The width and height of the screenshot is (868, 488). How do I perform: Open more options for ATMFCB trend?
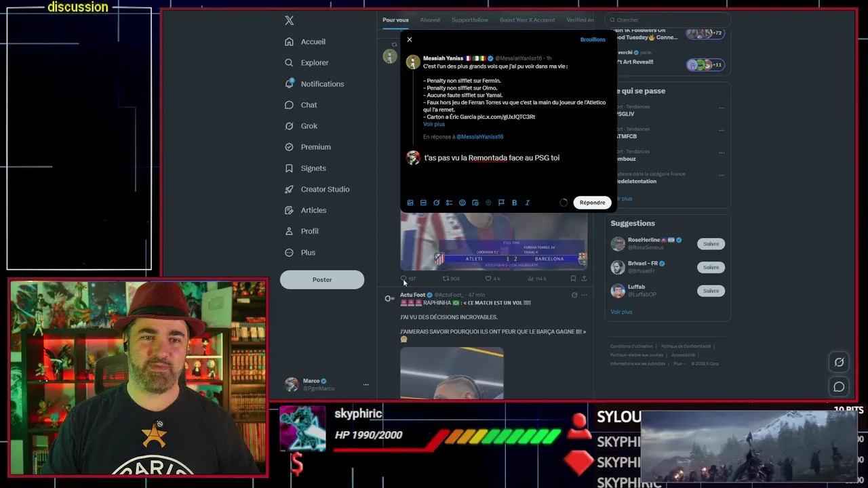pos(722,130)
